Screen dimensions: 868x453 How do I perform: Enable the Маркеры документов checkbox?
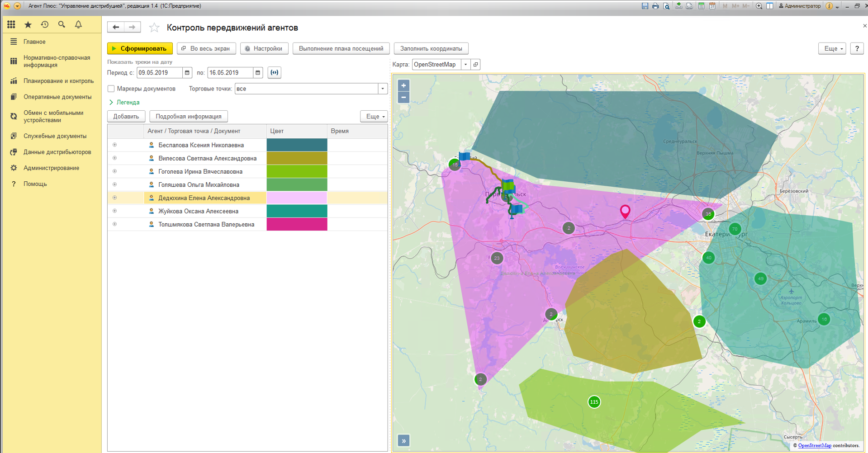pos(111,89)
